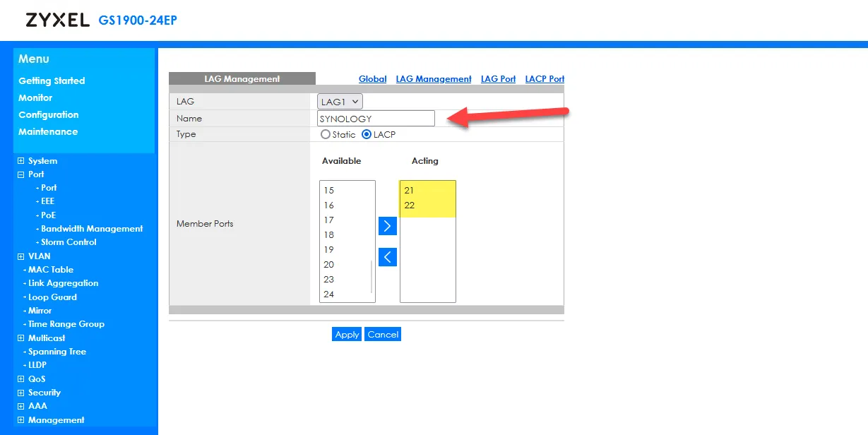Screen dimensions: 868x435
Task: Click the Available ports list scrollbar
Action: 371,277
